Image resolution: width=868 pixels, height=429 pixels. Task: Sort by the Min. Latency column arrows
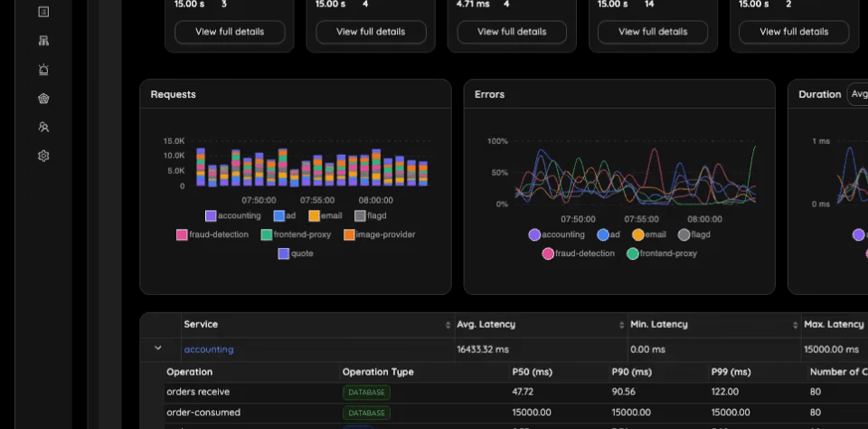(x=796, y=325)
